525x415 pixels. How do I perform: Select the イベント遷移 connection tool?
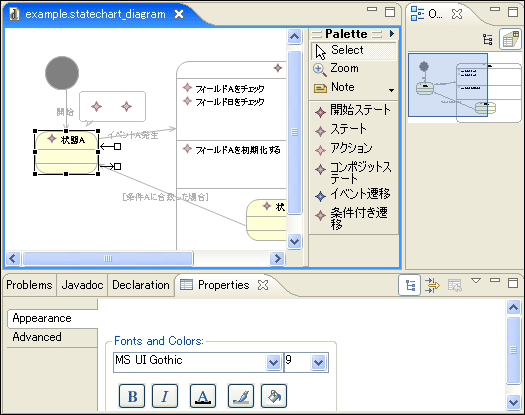(353, 194)
